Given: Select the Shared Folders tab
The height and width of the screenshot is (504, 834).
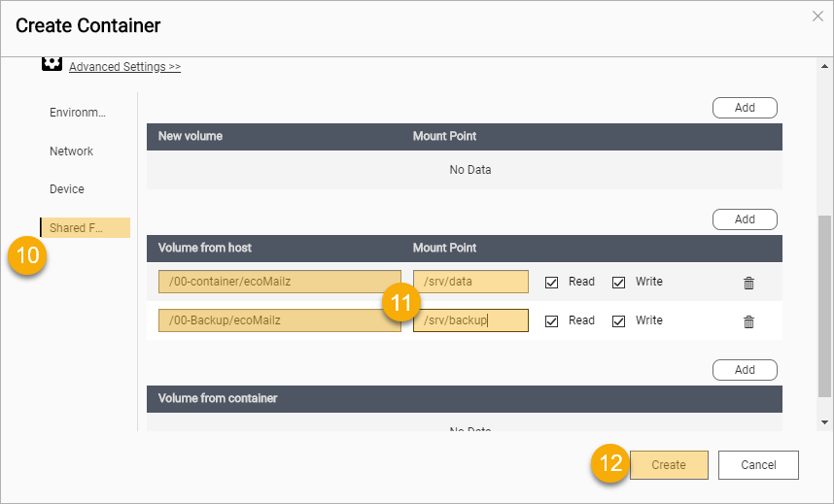Looking at the screenshot, I should 86,227.
